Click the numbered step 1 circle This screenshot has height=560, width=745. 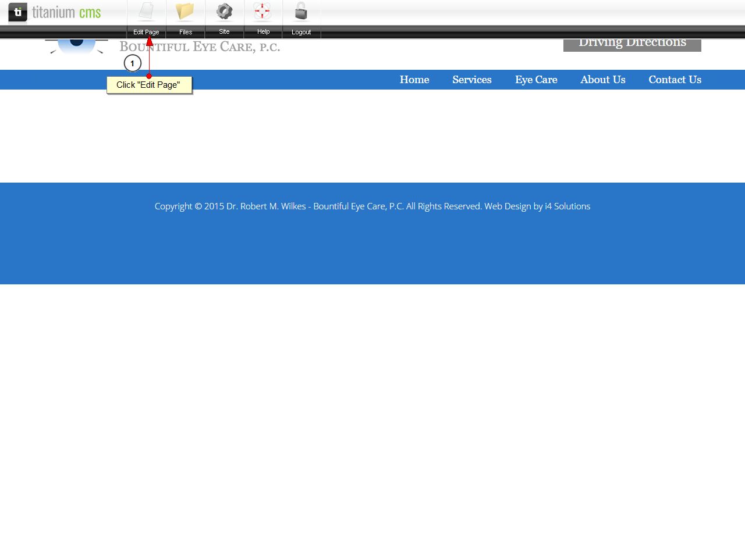pyautogui.click(x=133, y=63)
